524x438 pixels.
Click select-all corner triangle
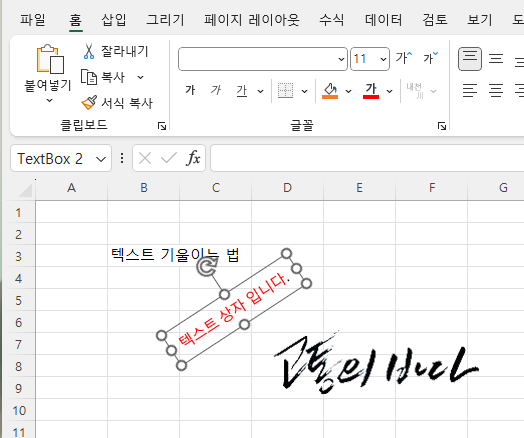25,190
